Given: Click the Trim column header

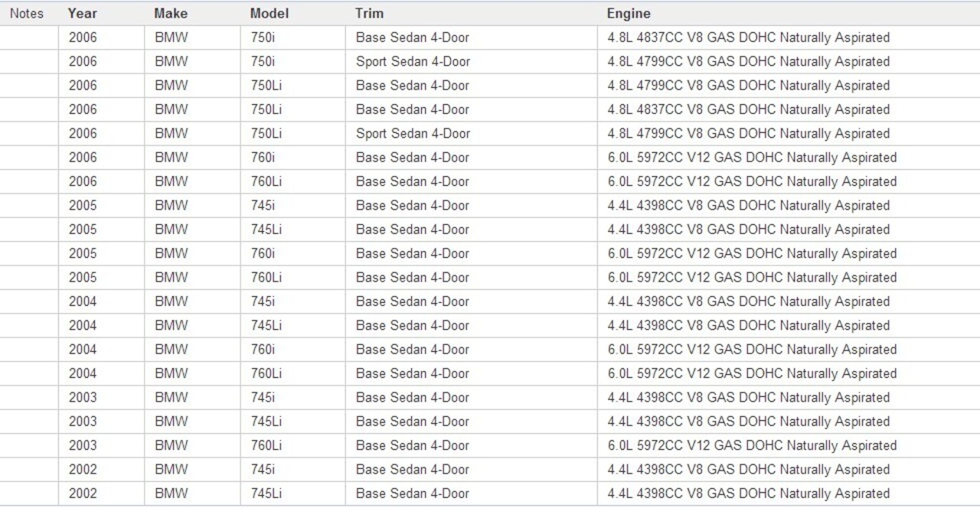Looking at the screenshot, I should (369, 13).
